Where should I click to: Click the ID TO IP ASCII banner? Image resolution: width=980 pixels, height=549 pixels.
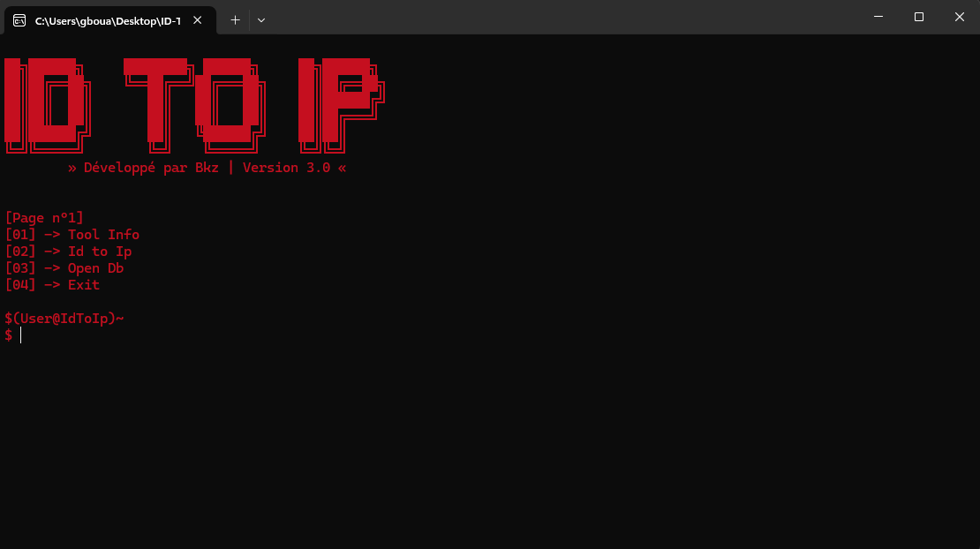coord(194,106)
